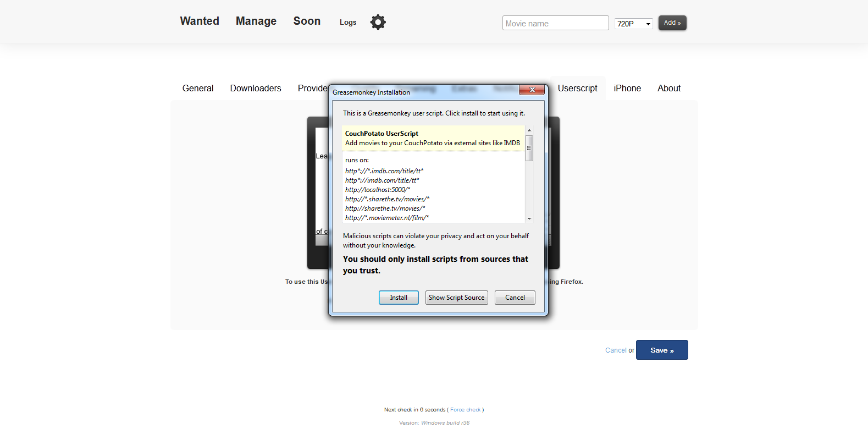The height and width of the screenshot is (434, 868).
Task: Select the http://sharethe.tv/movies/* entry
Action: 385,208
